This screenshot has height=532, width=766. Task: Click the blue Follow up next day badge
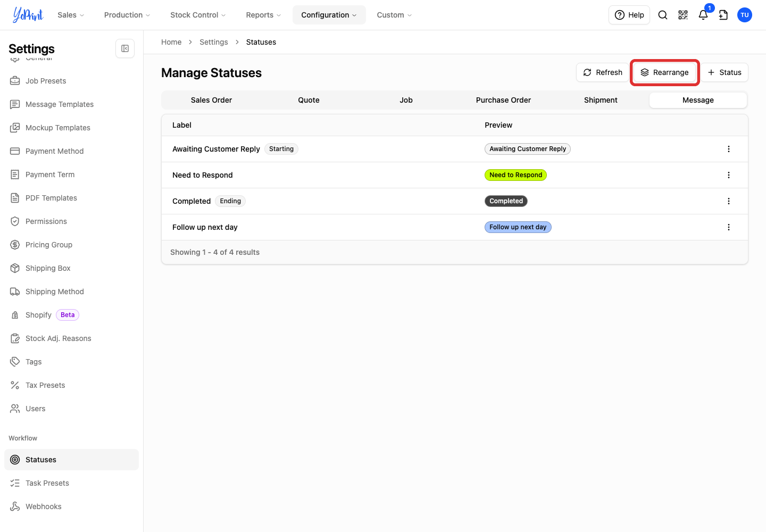pos(518,227)
